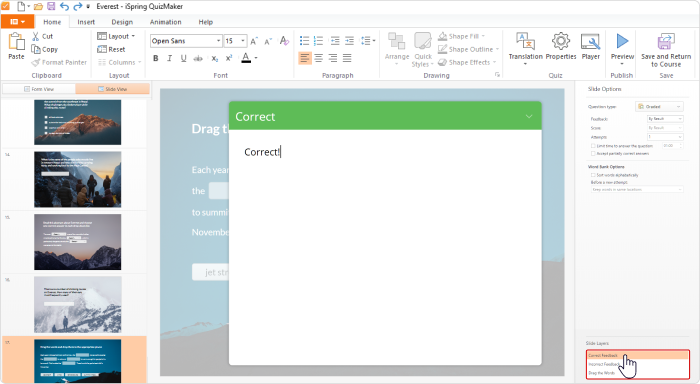Toggle bold formatting
This screenshot has width=700, height=384.
[155, 58]
